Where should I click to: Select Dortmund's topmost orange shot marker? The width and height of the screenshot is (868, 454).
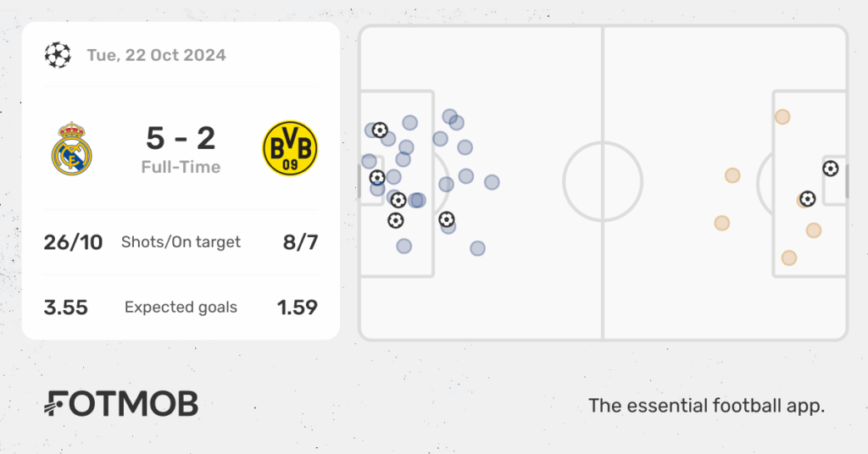click(782, 117)
